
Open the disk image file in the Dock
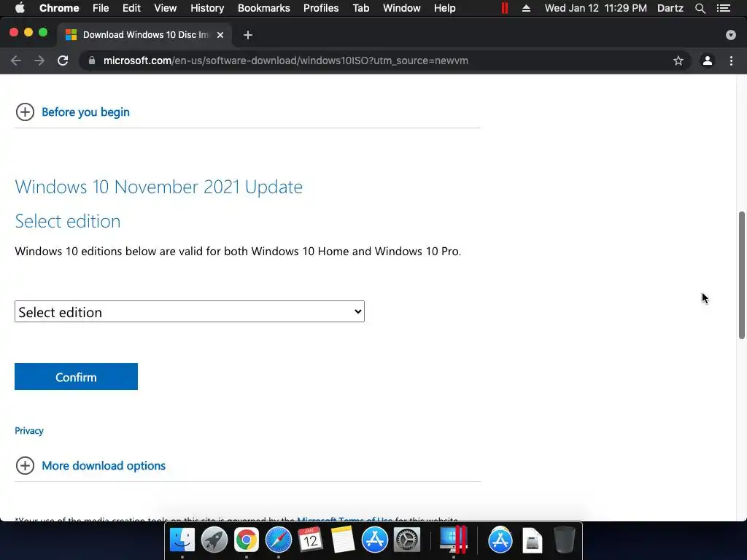pyautogui.click(x=532, y=540)
